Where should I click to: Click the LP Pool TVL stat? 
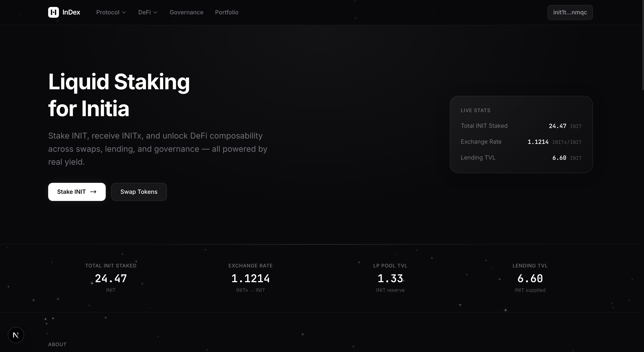coord(390,278)
